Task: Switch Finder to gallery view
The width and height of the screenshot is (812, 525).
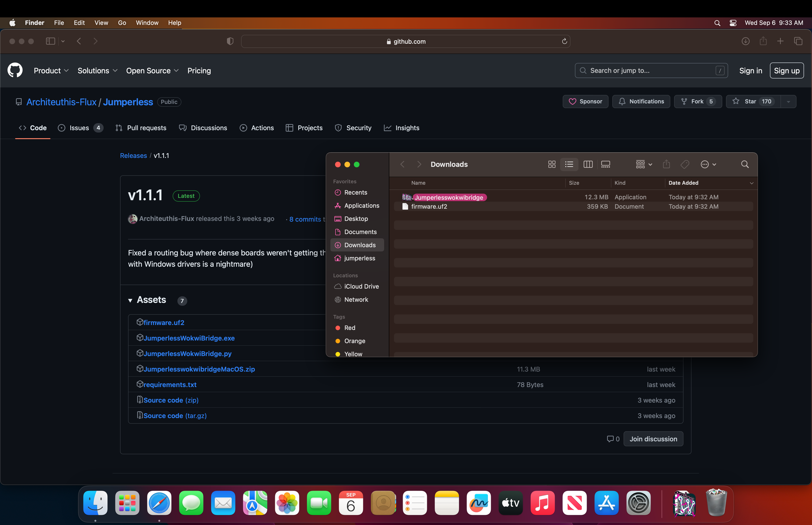Action: pos(605,164)
